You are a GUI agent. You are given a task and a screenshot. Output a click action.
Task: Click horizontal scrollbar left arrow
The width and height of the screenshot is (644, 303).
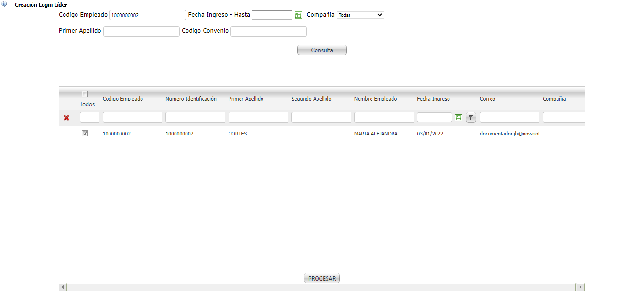pyautogui.click(x=63, y=287)
